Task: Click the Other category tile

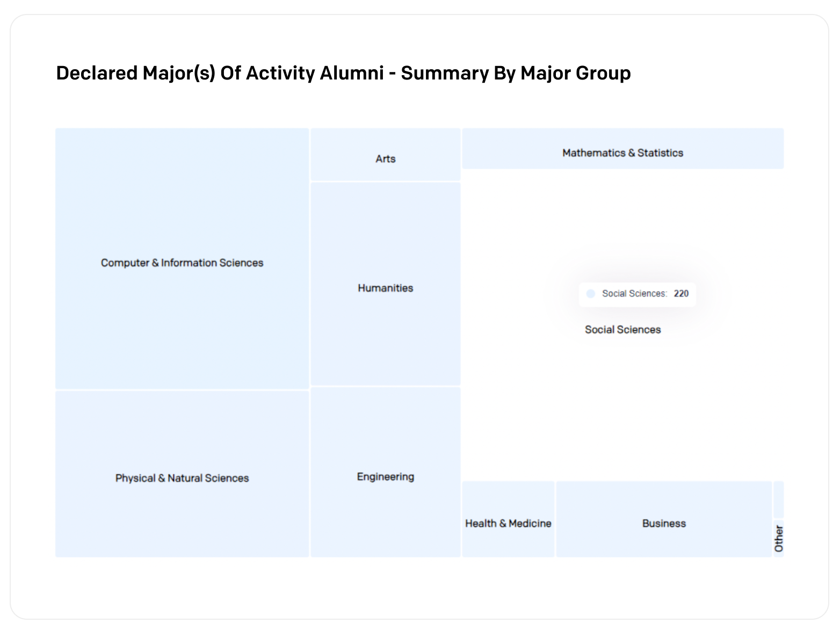Action: pos(779,539)
